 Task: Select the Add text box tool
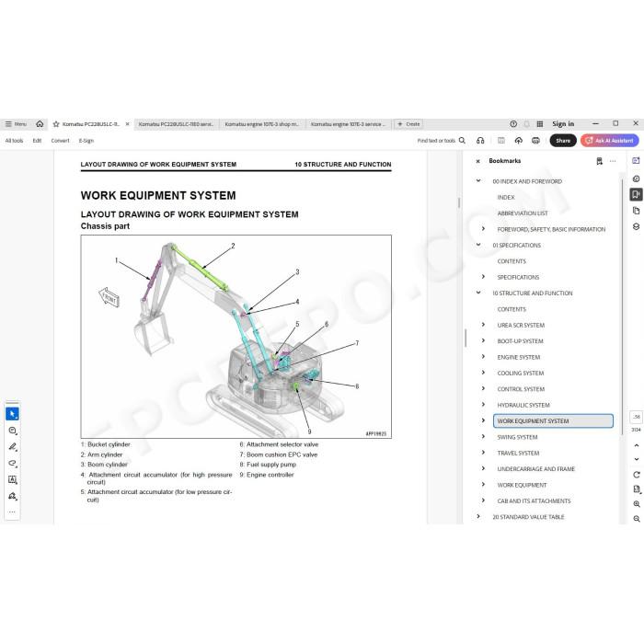(x=12, y=479)
